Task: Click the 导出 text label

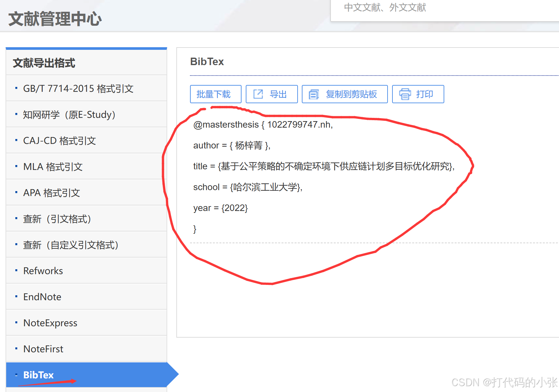Action: tap(278, 94)
